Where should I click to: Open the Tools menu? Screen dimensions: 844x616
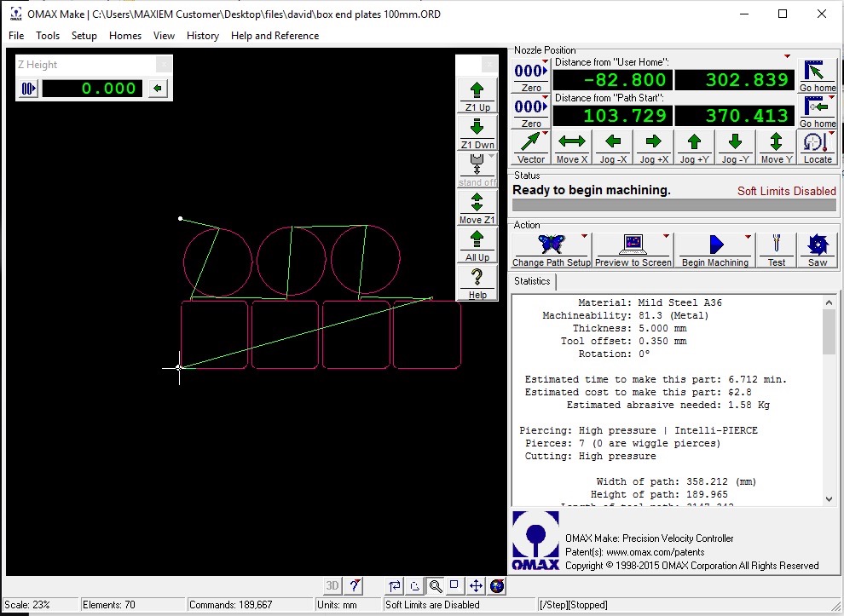click(x=48, y=36)
